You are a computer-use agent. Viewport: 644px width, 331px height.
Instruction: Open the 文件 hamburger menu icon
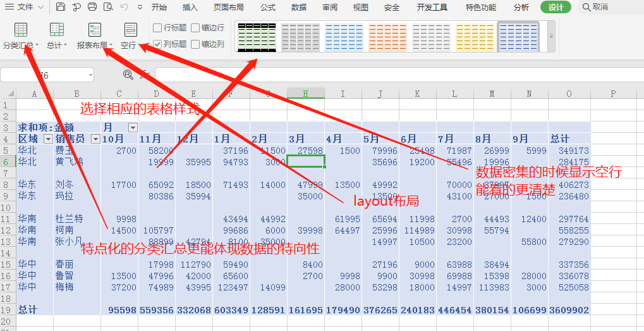pos(9,7)
